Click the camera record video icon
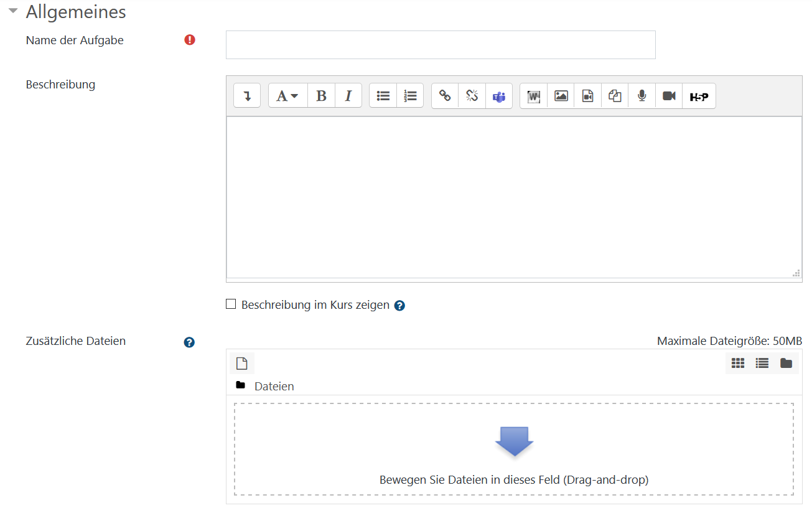The height and width of the screenshot is (513, 812). click(x=669, y=96)
